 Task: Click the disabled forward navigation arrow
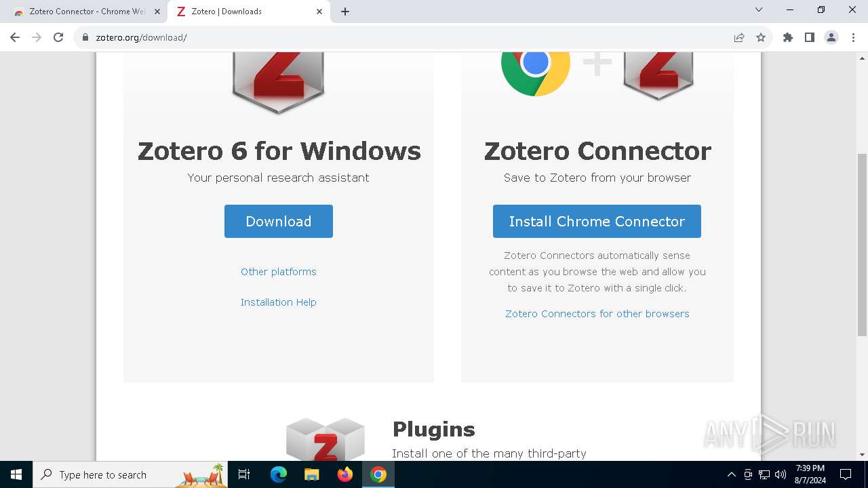pos(37,37)
